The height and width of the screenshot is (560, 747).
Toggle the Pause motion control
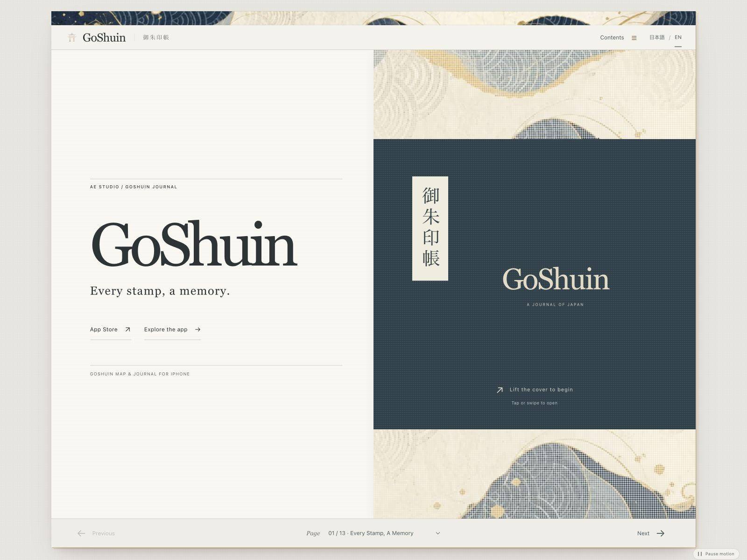tap(716, 554)
